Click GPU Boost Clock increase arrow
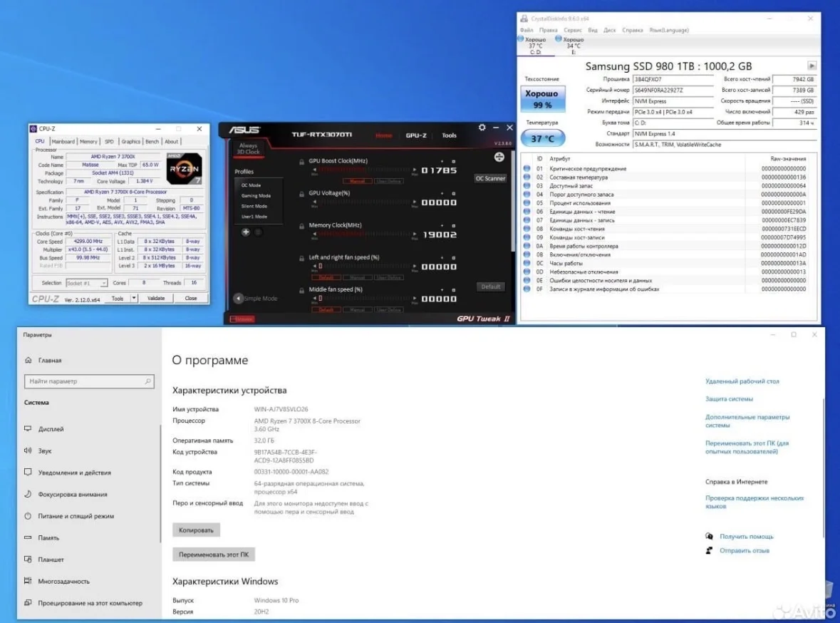Image resolution: width=840 pixels, height=623 pixels. pyautogui.click(x=414, y=170)
